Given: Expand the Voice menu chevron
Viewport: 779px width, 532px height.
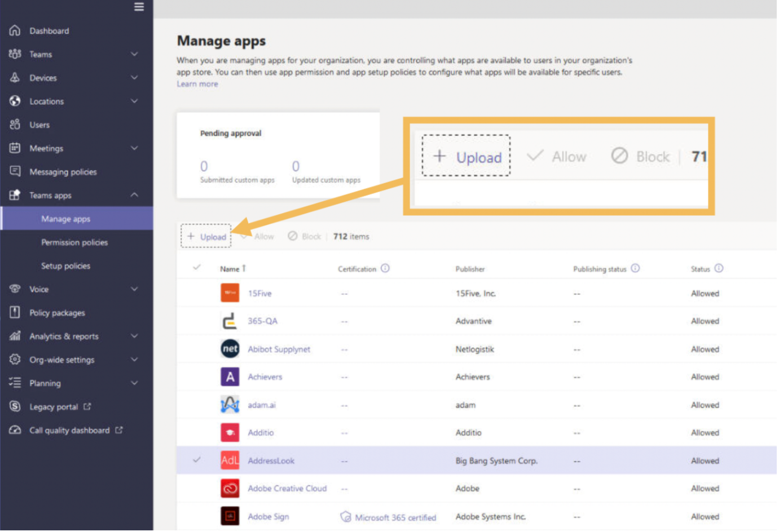Looking at the screenshot, I should click(134, 289).
